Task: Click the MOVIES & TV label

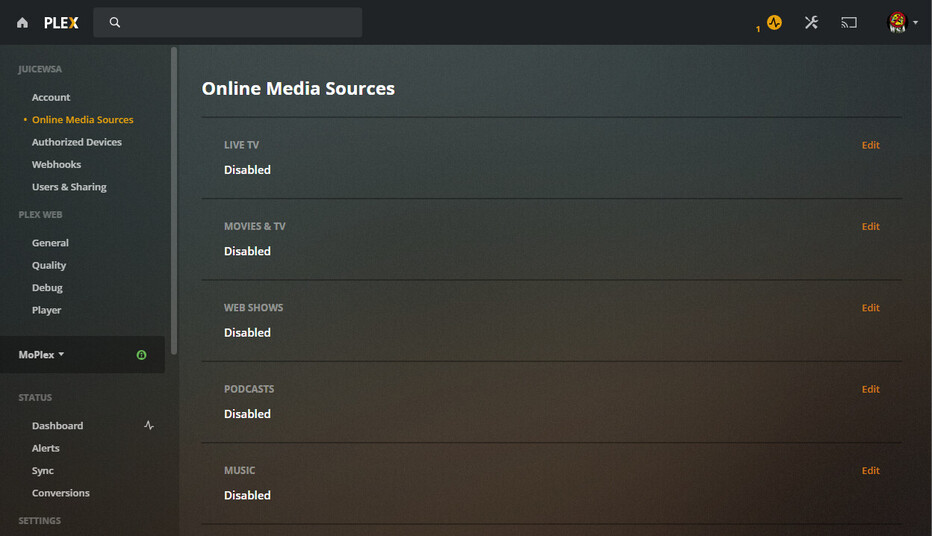Action: point(254,226)
